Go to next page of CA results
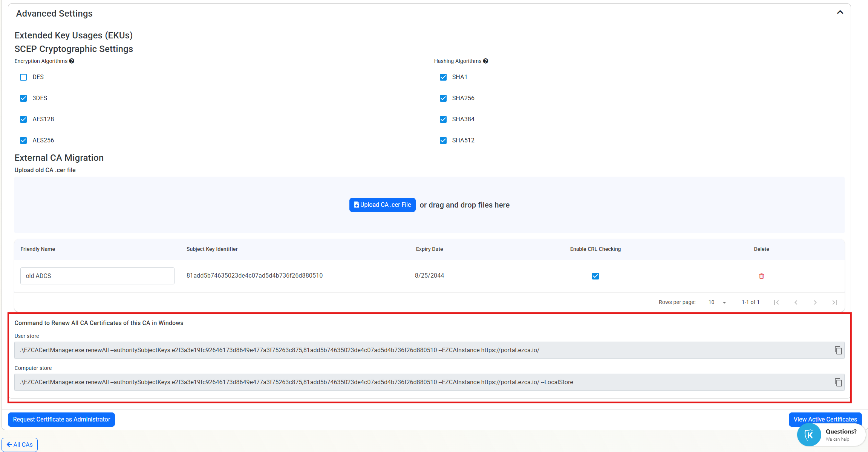 pyautogui.click(x=815, y=302)
